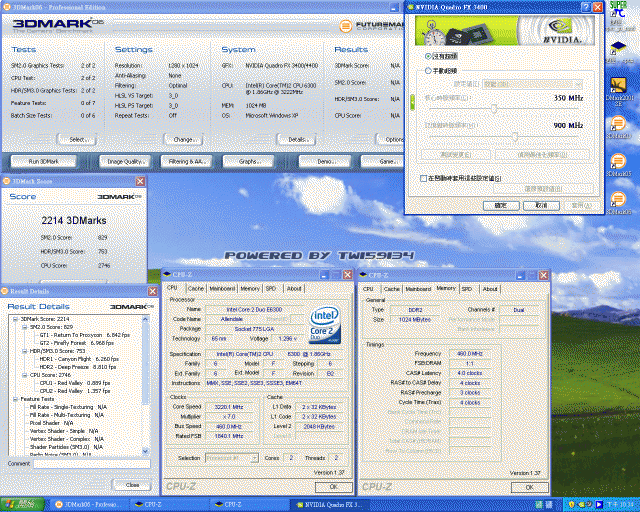Collapse the SM2.0 Score: 829 node

24,327
